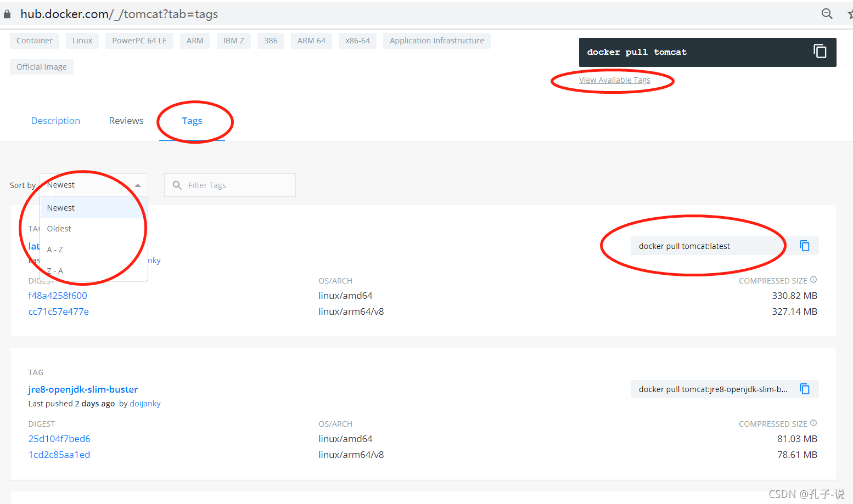The height and width of the screenshot is (504, 853).
Task: Click the Container category tag
Action: [35, 41]
